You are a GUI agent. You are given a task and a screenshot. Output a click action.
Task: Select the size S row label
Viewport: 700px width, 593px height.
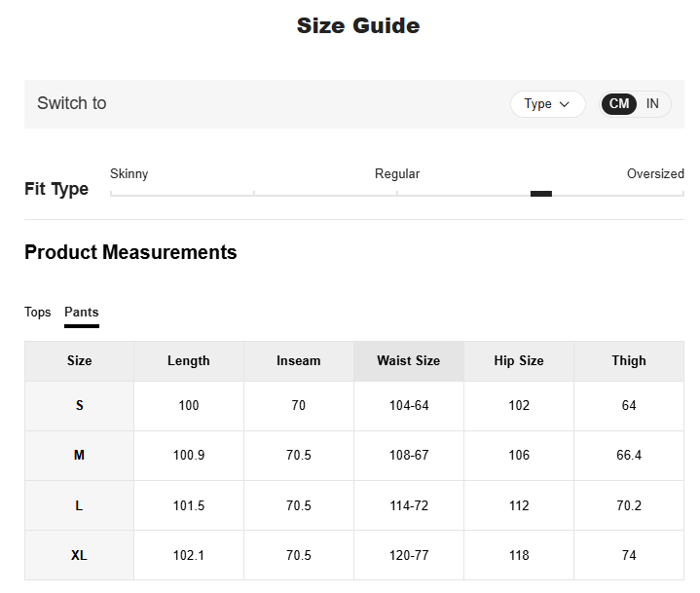point(80,406)
